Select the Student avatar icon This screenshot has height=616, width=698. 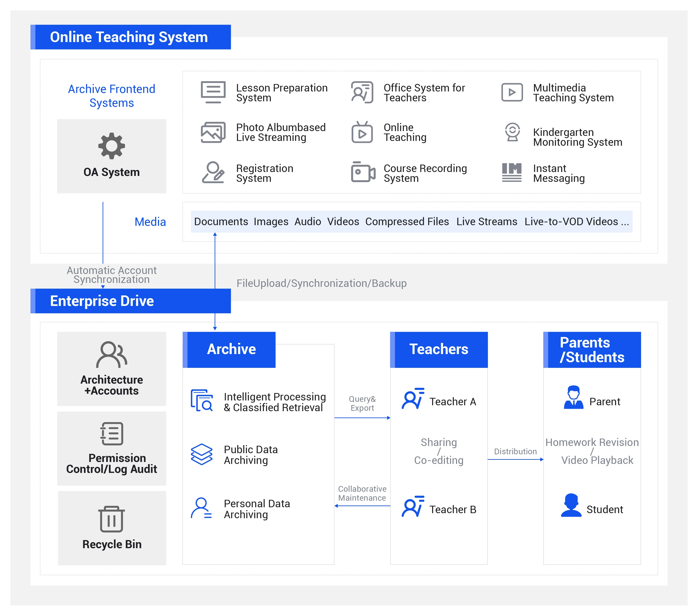point(571,505)
